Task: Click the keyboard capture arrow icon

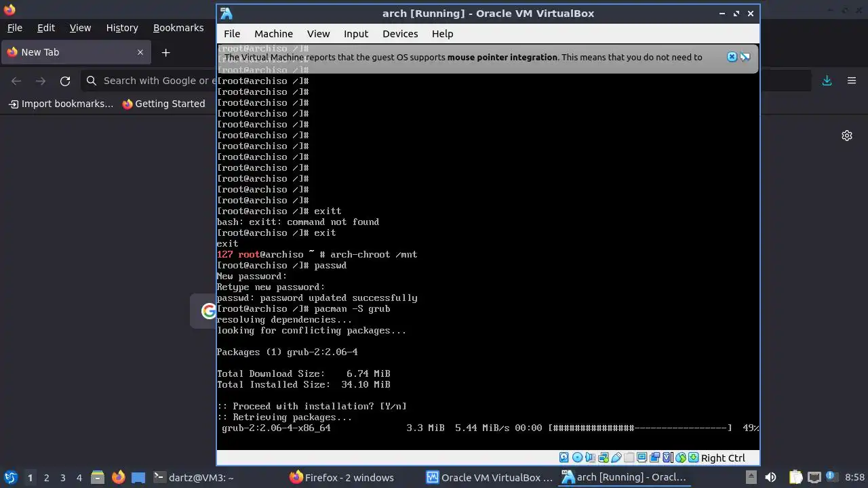Action: click(694, 457)
